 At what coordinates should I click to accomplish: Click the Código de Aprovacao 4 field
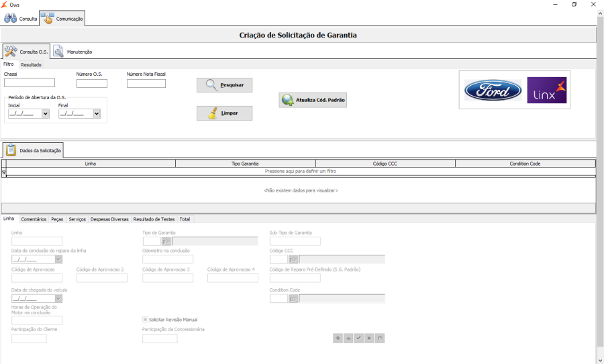click(x=233, y=278)
